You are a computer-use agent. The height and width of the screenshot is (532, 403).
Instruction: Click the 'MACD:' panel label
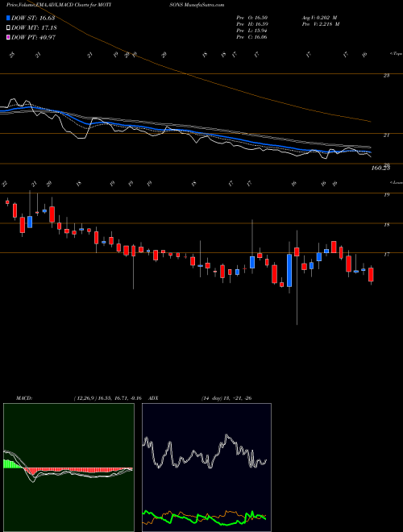tap(24, 398)
